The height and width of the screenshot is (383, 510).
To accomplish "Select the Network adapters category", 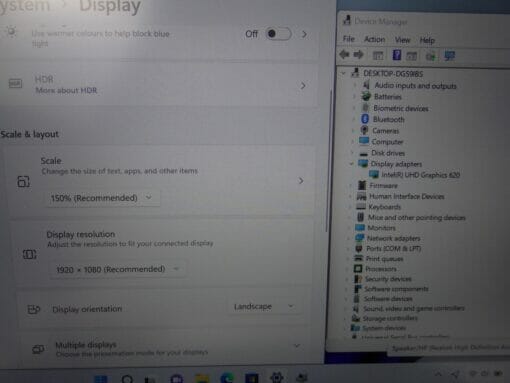I will [x=393, y=238].
